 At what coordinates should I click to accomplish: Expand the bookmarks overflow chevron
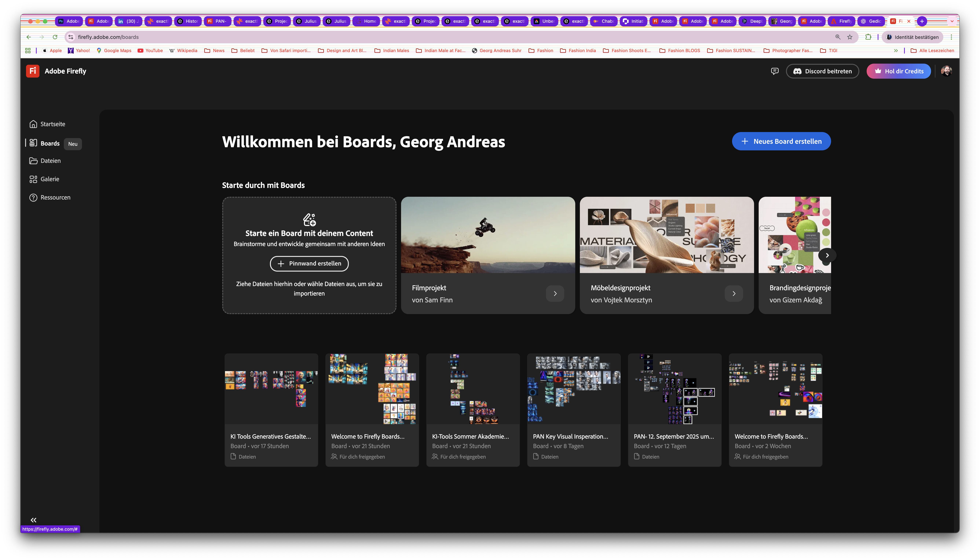click(x=896, y=50)
